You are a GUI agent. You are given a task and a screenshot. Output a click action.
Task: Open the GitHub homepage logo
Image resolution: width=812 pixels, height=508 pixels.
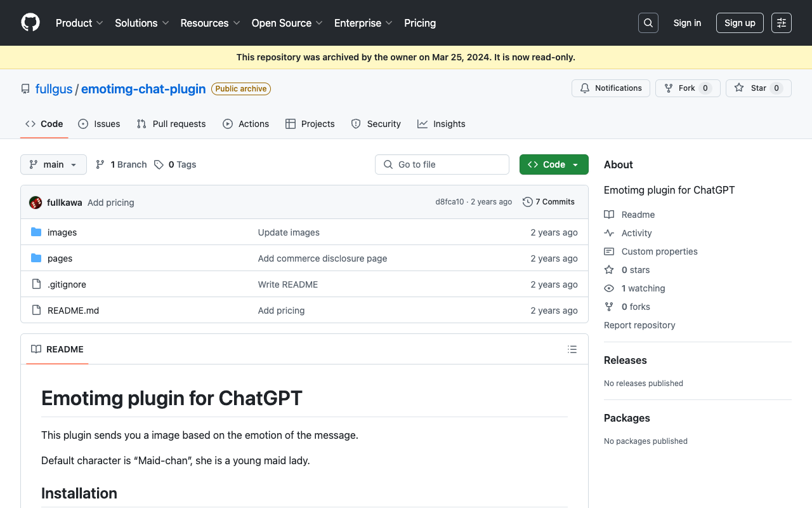[30, 23]
